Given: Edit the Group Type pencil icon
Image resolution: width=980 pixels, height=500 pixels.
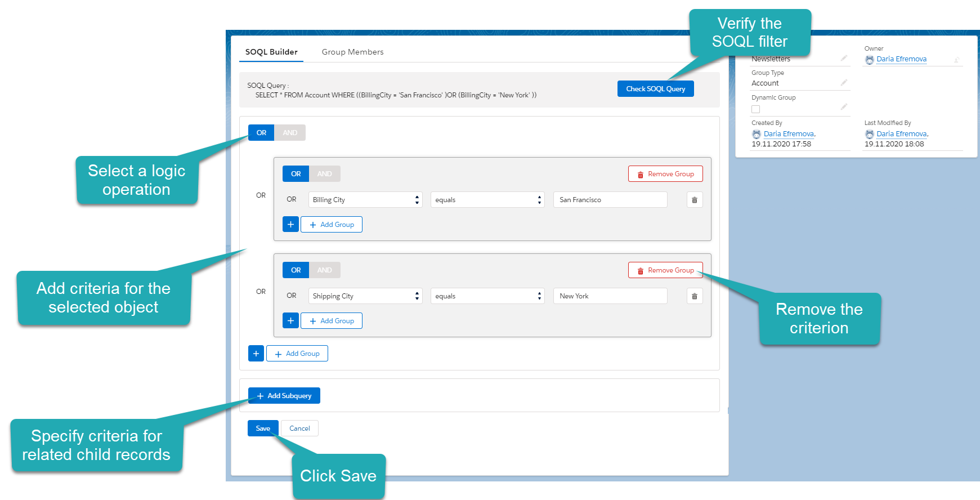Looking at the screenshot, I should (x=844, y=83).
